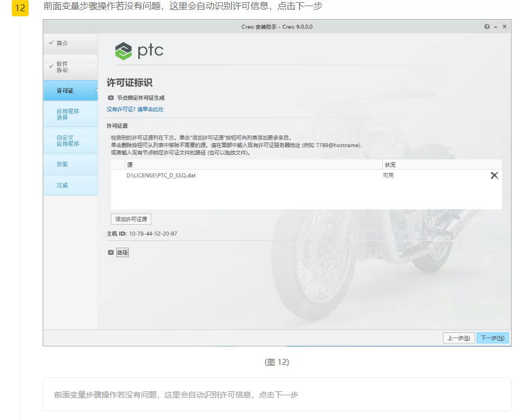Open the 简介 step
Viewport: 520px width, 420px height.
click(71, 43)
